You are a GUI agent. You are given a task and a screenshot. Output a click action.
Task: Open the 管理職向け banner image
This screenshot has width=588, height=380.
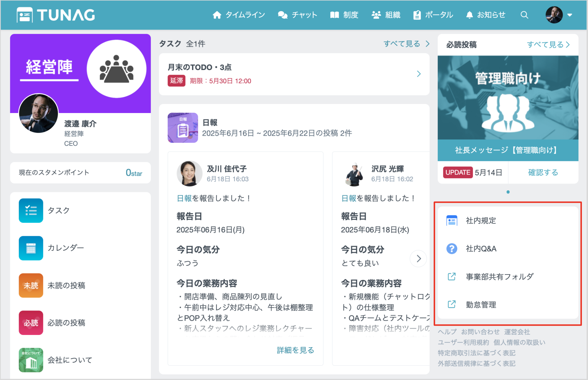pos(508,97)
